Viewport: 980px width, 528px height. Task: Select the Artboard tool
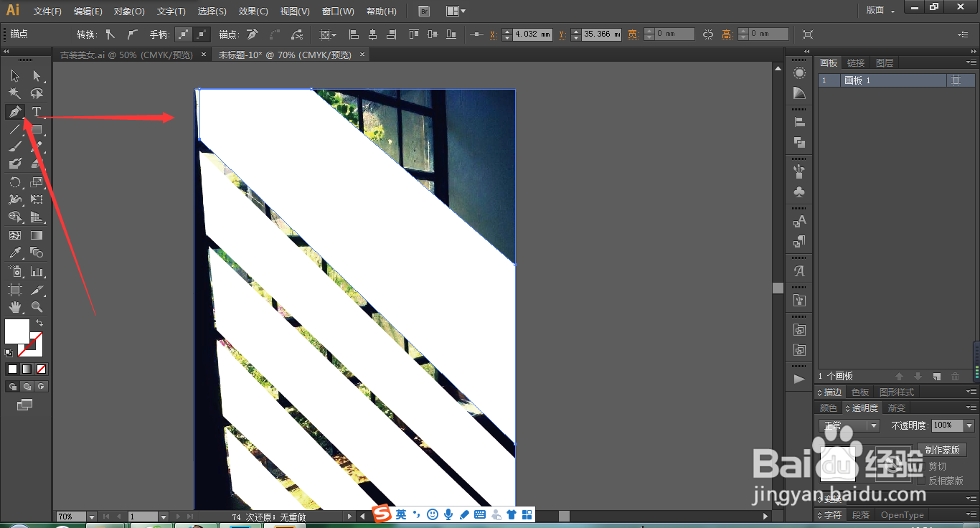[15, 289]
